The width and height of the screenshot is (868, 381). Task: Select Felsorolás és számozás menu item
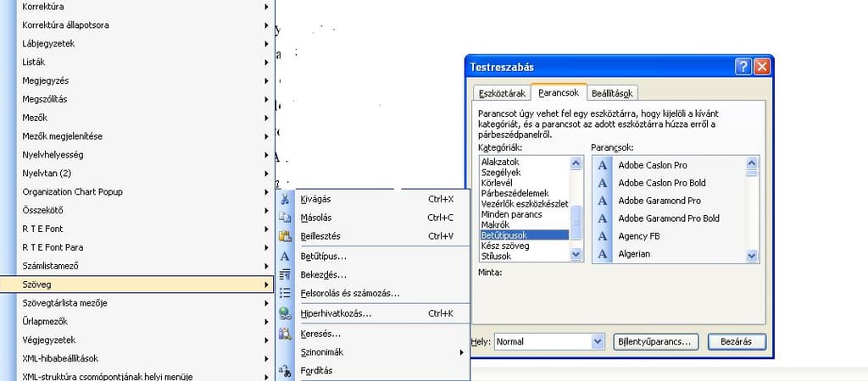(350, 293)
